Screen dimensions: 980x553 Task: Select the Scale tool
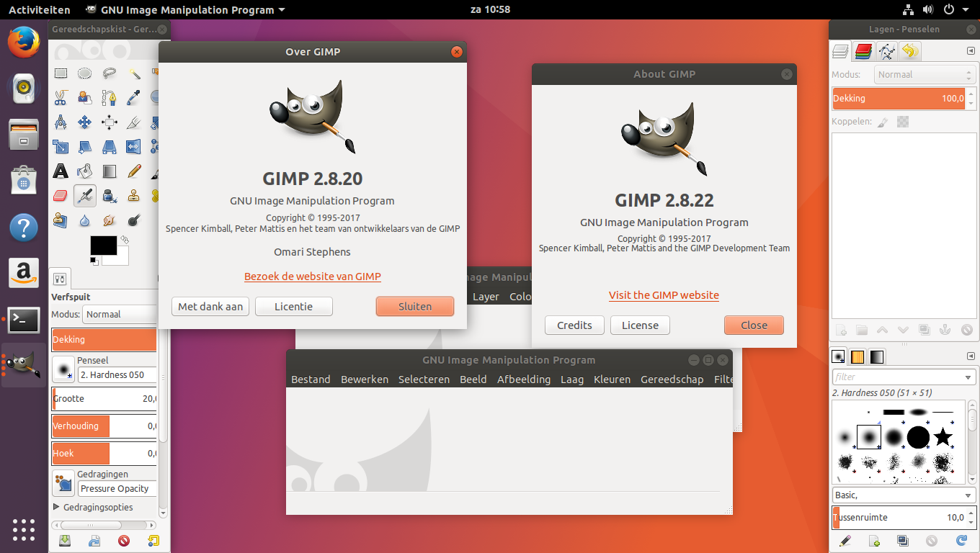coord(61,146)
